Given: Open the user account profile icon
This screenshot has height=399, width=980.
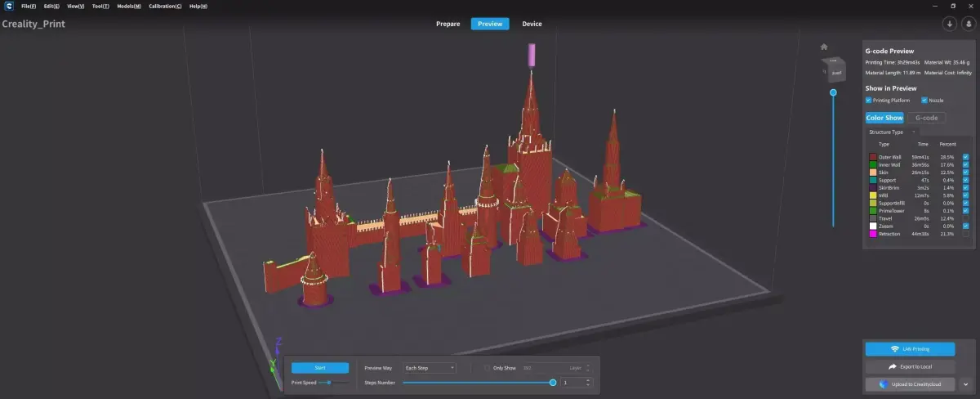Looking at the screenshot, I should 968,24.
